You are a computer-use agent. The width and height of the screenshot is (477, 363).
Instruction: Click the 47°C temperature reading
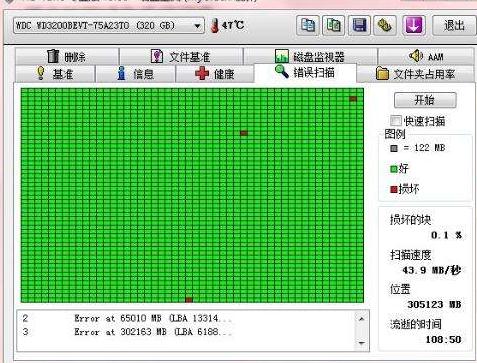click(233, 25)
